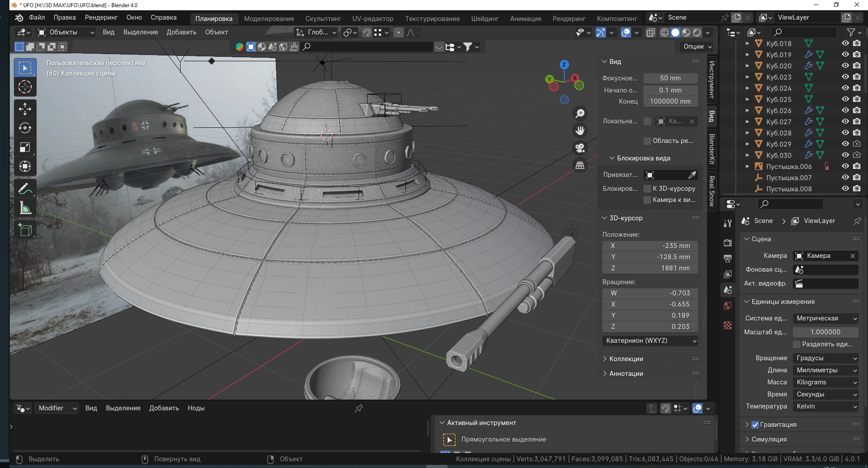Hide Куб.018 with its eye icon
The width and height of the screenshot is (868, 468).
845,43
